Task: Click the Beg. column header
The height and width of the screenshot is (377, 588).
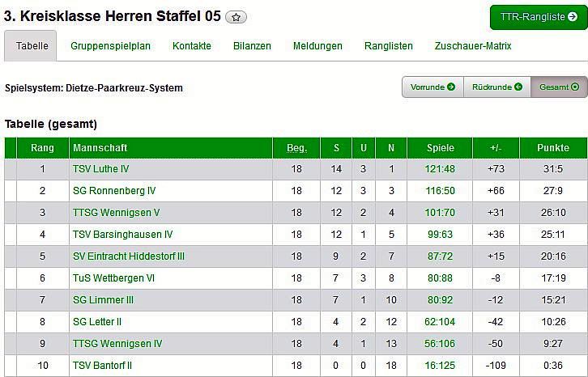Action: point(296,148)
